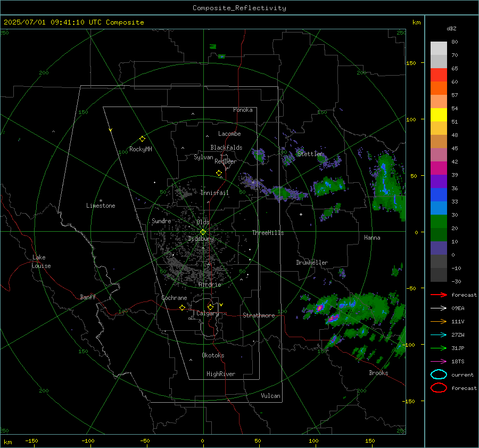Click the red forecast arrow in legend

pyautogui.click(x=439, y=295)
